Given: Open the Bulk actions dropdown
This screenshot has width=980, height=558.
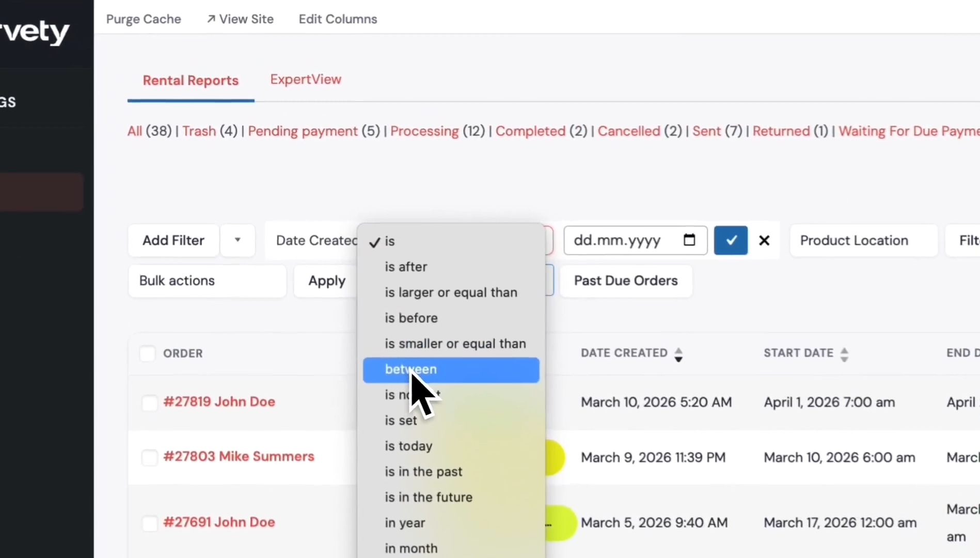Looking at the screenshot, I should [207, 281].
